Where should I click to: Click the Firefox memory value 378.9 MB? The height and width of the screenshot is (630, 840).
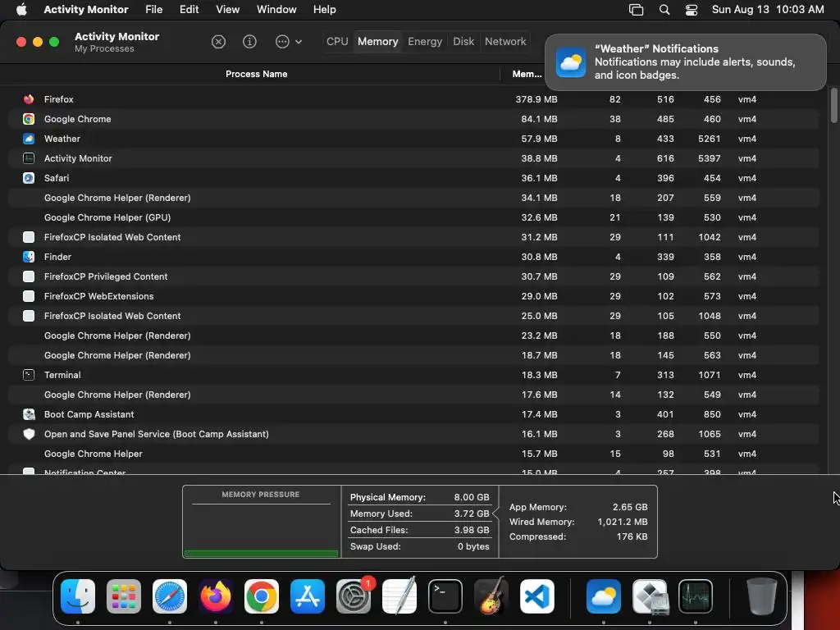[536, 99]
